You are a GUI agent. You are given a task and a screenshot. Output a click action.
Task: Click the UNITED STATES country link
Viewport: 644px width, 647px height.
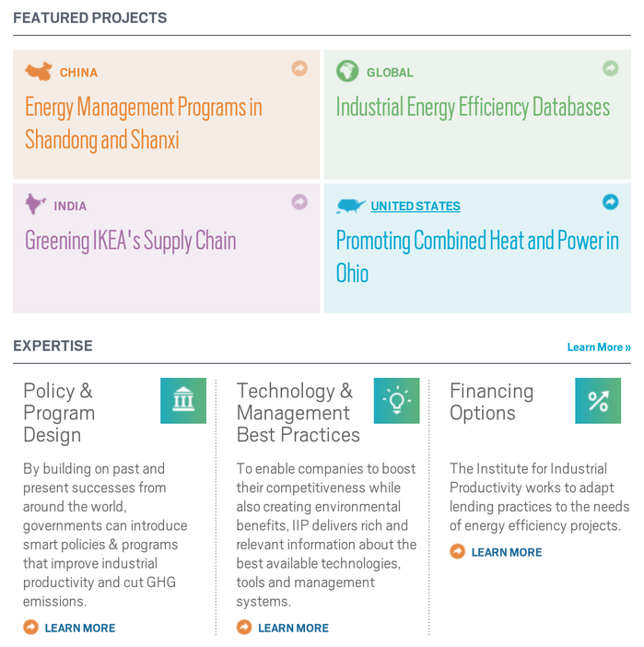[416, 206]
